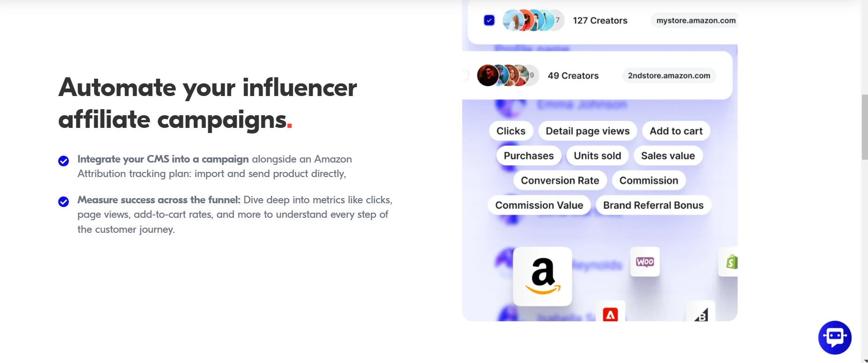
Task: Click the 127 Creators avatar group
Action: (532, 20)
